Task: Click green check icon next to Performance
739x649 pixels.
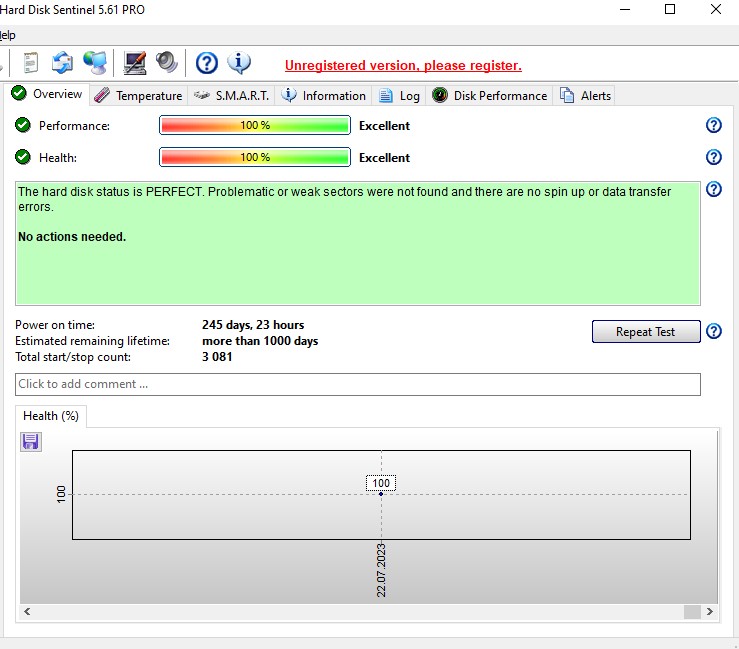Action: click(23, 125)
